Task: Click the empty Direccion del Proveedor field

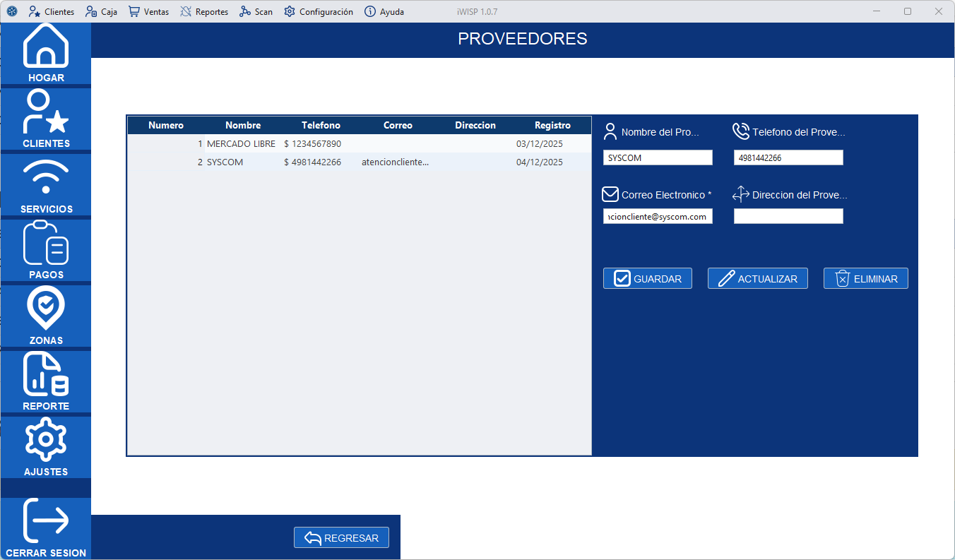Action: point(788,215)
